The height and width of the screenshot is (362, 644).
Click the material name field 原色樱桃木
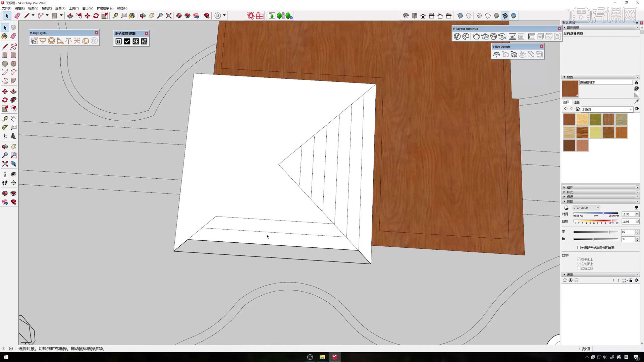[606, 82]
